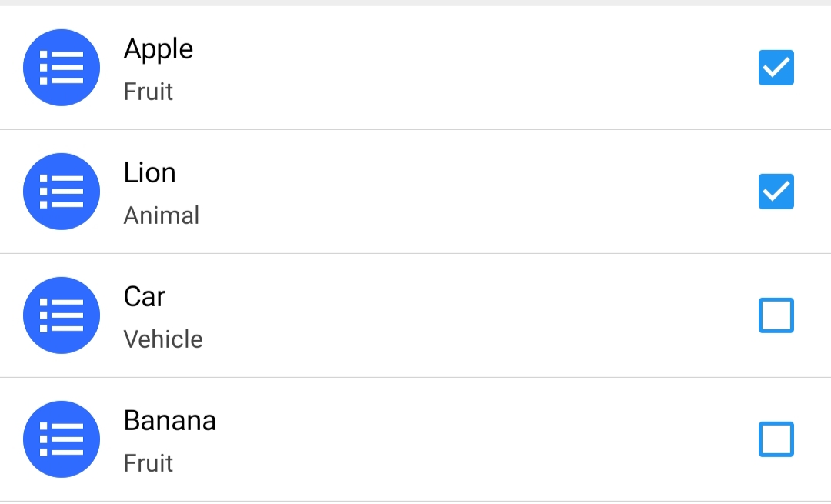Click empty space in the Car row
This screenshot has height=504, width=831.
click(462, 315)
